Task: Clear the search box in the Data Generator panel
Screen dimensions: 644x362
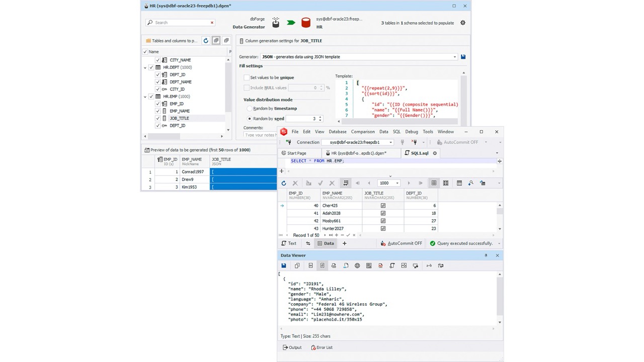Action: (x=212, y=23)
